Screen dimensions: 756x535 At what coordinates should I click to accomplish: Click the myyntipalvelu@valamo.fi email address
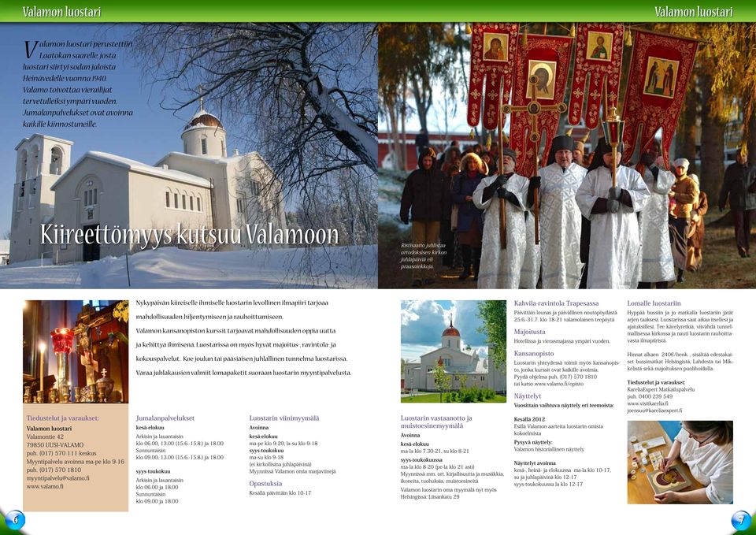point(57,478)
